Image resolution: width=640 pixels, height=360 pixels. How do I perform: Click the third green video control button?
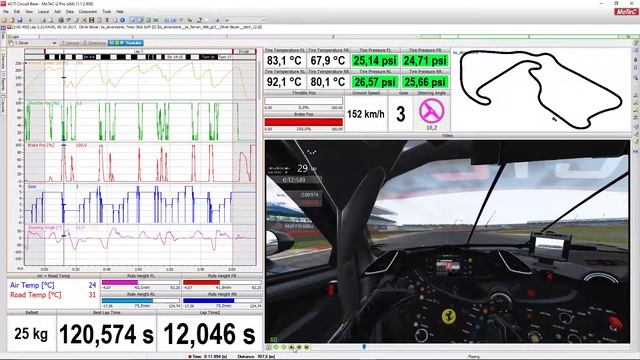[284, 347]
